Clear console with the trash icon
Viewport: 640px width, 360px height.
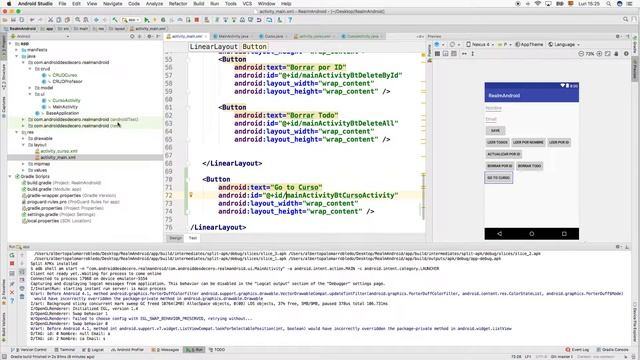coord(22,296)
